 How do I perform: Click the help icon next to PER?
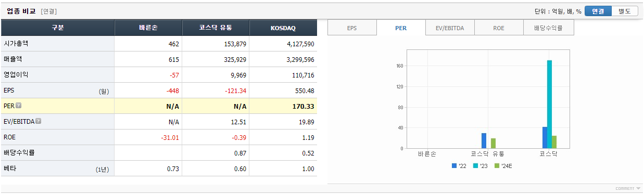point(18,106)
